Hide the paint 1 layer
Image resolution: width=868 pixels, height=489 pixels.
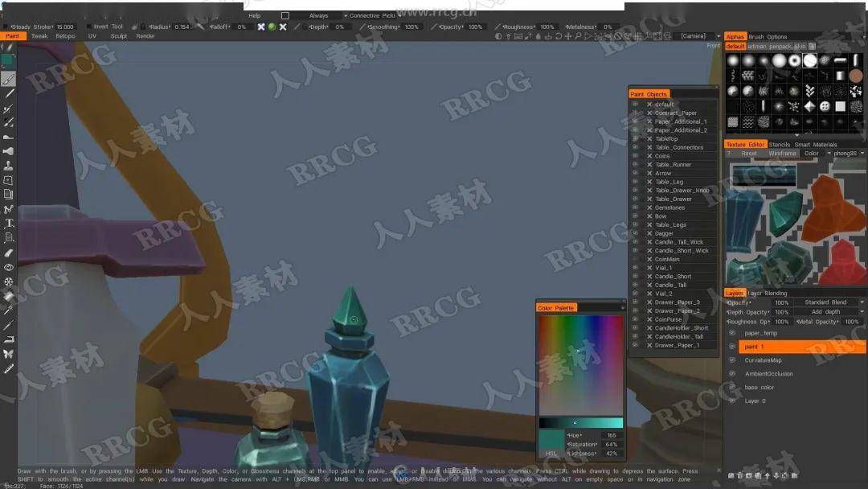pyautogui.click(x=731, y=347)
